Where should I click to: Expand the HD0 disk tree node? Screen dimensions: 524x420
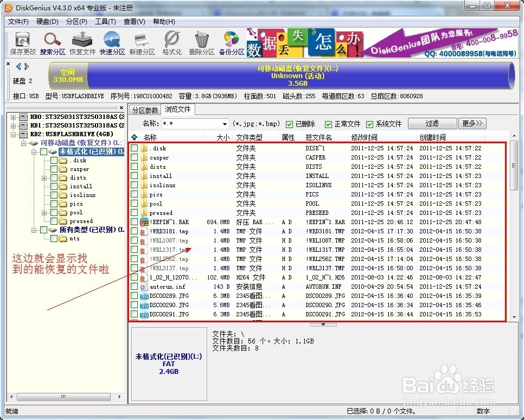pyautogui.click(x=14, y=117)
